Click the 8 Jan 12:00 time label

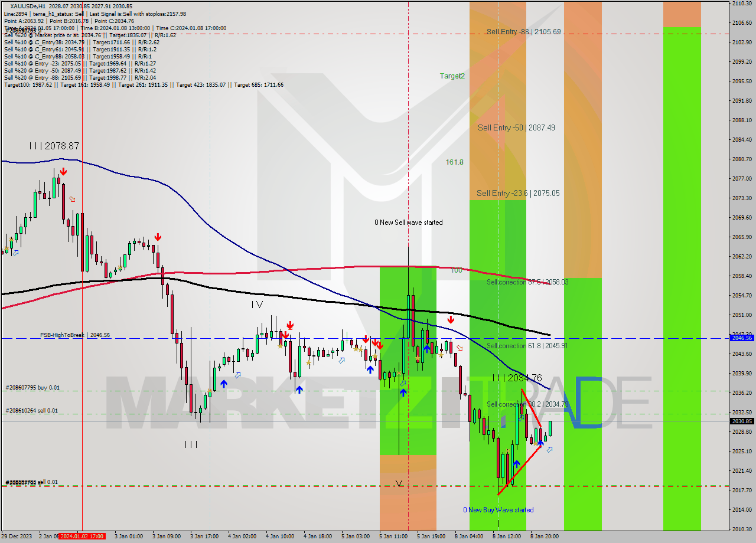pyautogui.click(x=507, y=537)
